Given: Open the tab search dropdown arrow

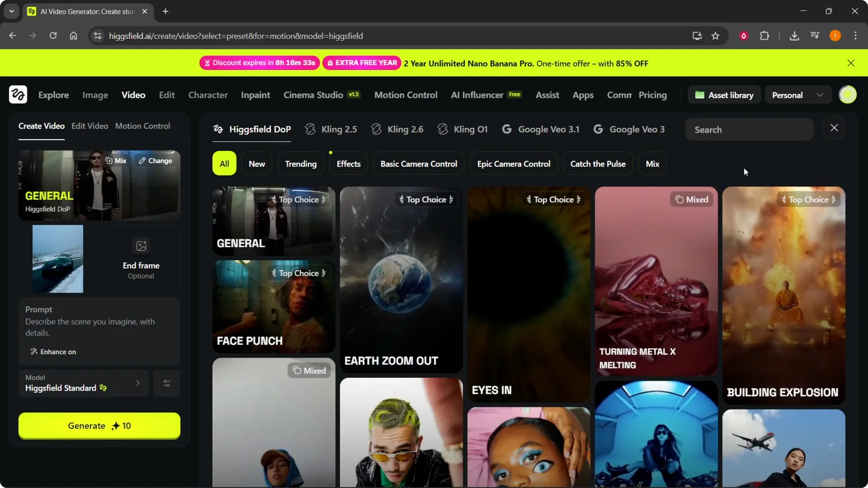Looking at the screenshot, I should click(x=12, y=11).
